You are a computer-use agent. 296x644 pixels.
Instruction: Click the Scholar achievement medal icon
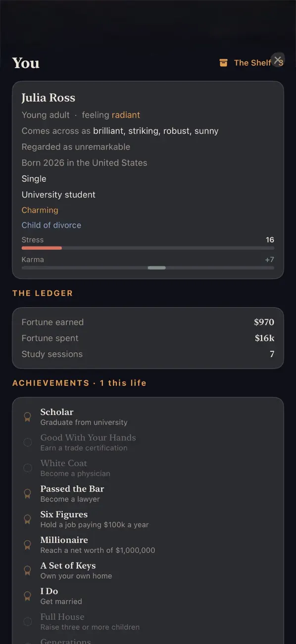coord(28,417)
